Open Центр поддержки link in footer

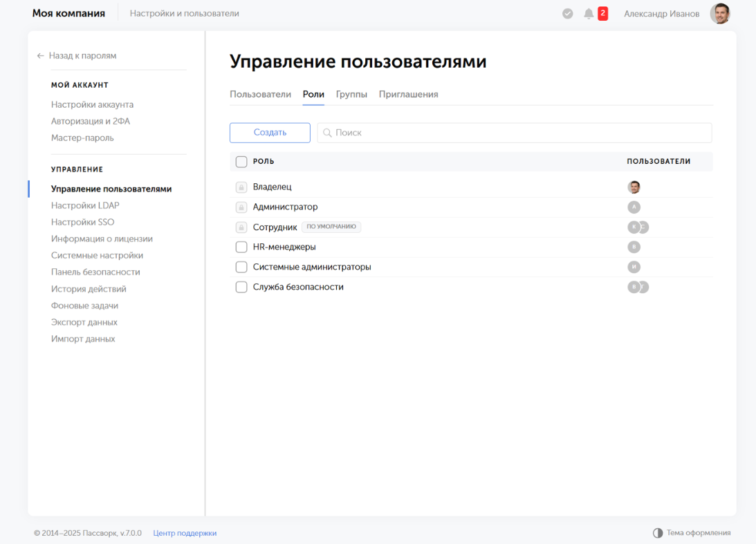[x=185, y=533]
